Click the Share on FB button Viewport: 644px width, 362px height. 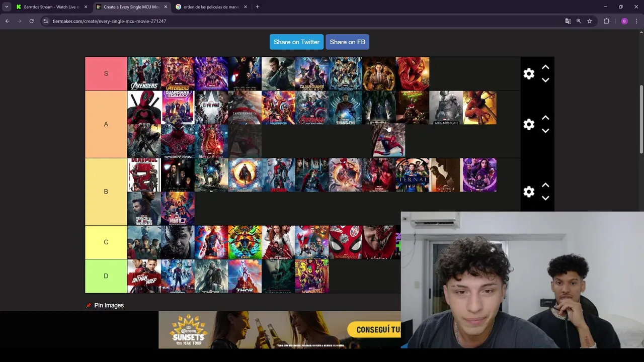pyautogui.click(x=347, y=42)
